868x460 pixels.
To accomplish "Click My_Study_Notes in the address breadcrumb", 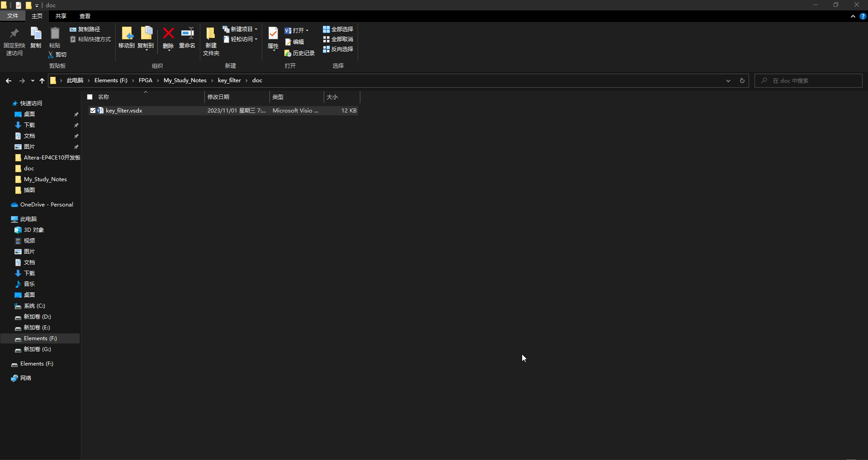I will click(185, 80).
